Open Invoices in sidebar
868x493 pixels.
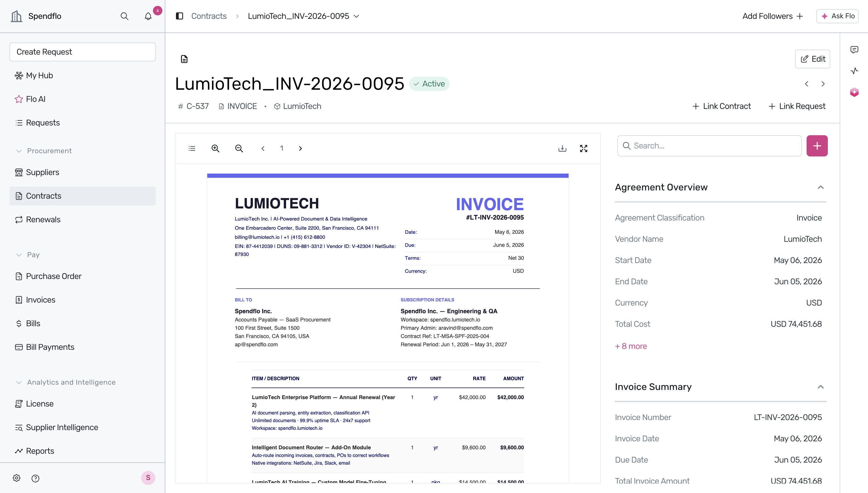click(83, 300)
